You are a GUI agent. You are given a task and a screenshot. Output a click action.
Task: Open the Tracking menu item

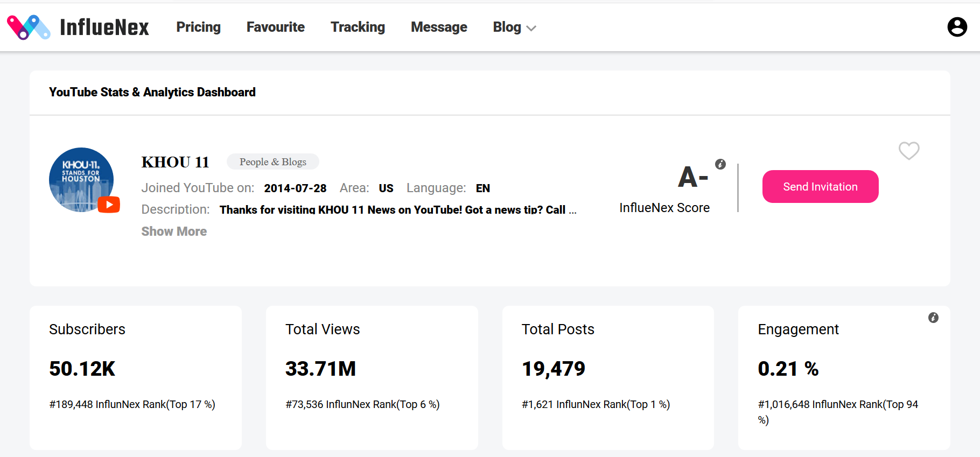click(358, 27)
